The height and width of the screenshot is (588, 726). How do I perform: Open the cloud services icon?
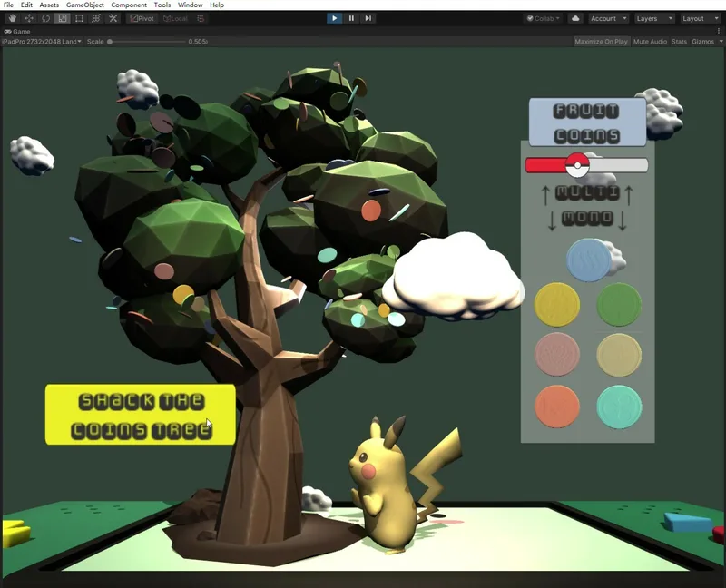point(575,18)
